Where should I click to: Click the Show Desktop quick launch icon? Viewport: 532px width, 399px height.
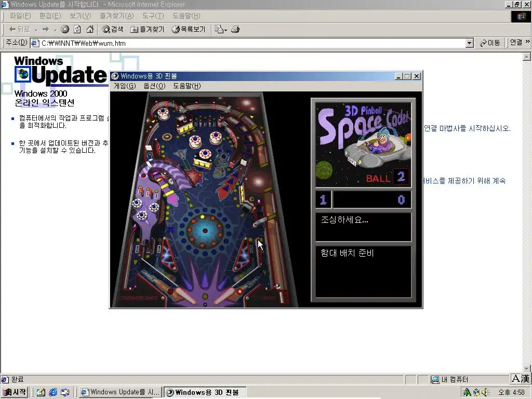41,392
